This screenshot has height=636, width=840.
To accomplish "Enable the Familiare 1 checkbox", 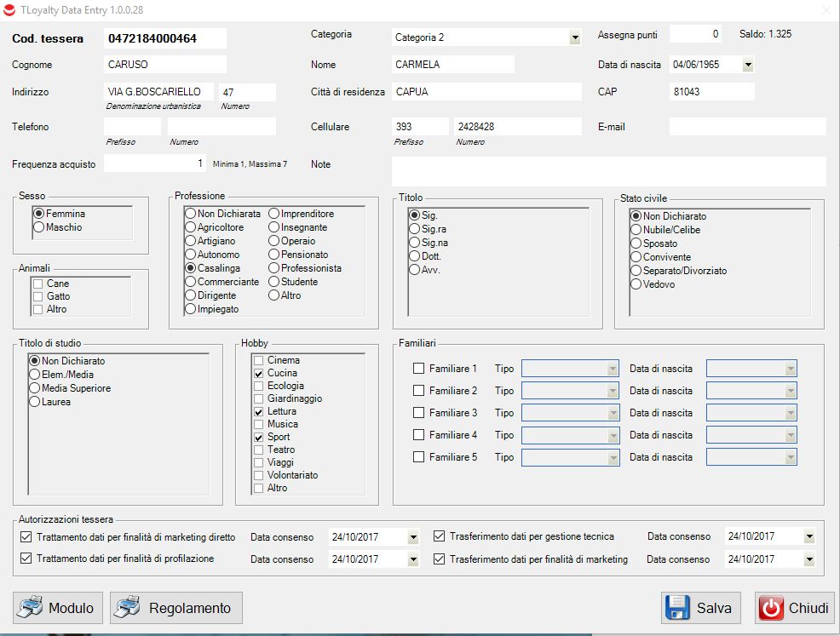I will (418, 369).
